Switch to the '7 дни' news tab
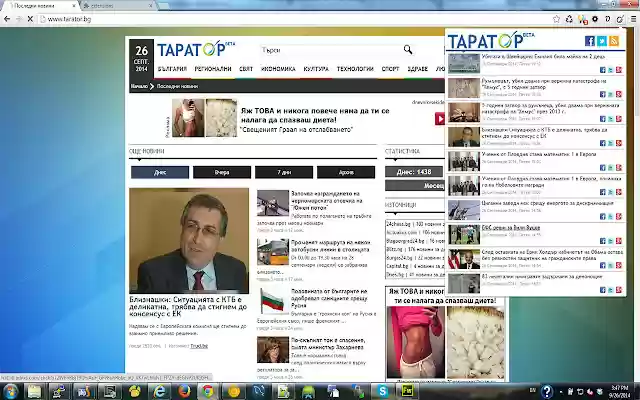This screenshot has width=640, height=400. [284, 172]
